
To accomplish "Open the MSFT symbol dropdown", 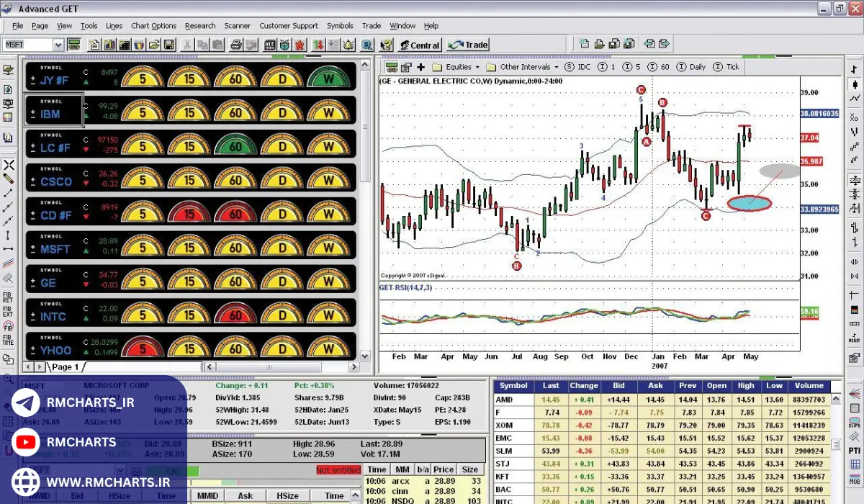I will pos(58,45).
